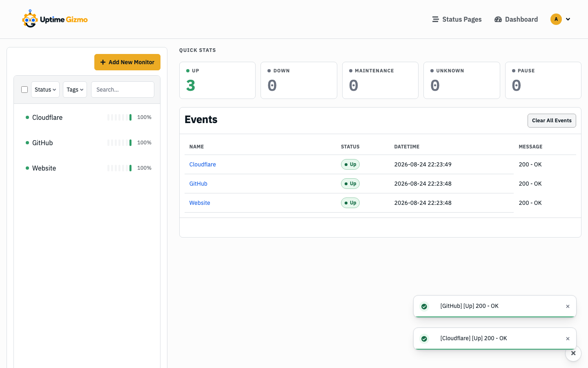This screenshot has width=588, height=368.
Task: Click the Cloudflare row 200 - OK message
Action: coord(530,164)
